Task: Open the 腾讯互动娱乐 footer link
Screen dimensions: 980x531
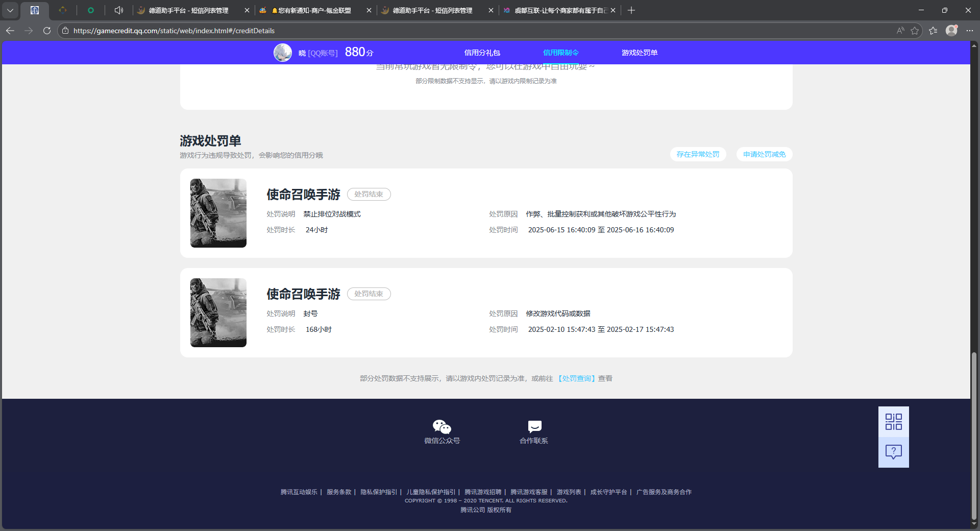Action: click(299, 492)
